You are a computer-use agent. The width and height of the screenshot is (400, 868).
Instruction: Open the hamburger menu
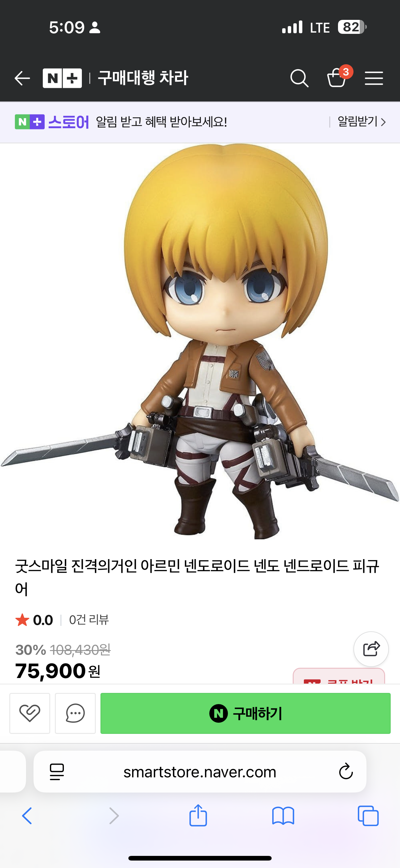point(374,78)
